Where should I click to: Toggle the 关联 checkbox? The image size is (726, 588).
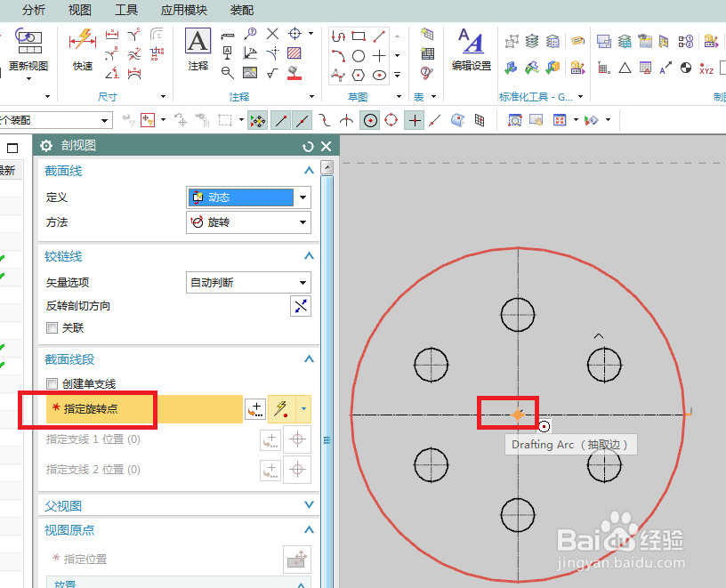(52, 327)
